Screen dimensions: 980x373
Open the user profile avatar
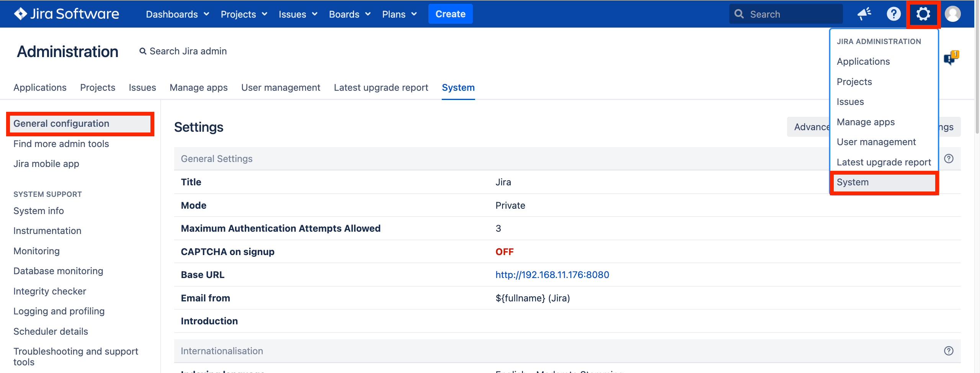coord(952,14)
